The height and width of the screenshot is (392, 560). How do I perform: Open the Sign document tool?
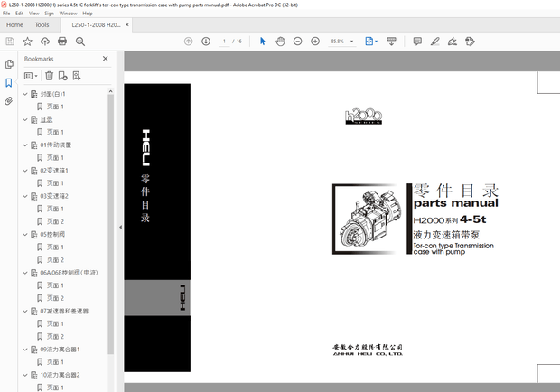coord(453,42)
